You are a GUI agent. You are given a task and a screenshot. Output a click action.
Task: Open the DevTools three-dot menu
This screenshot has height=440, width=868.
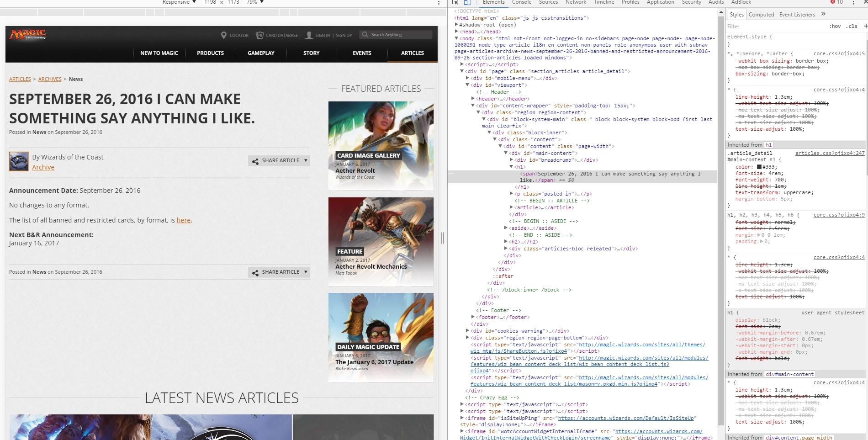click(853, 2)
